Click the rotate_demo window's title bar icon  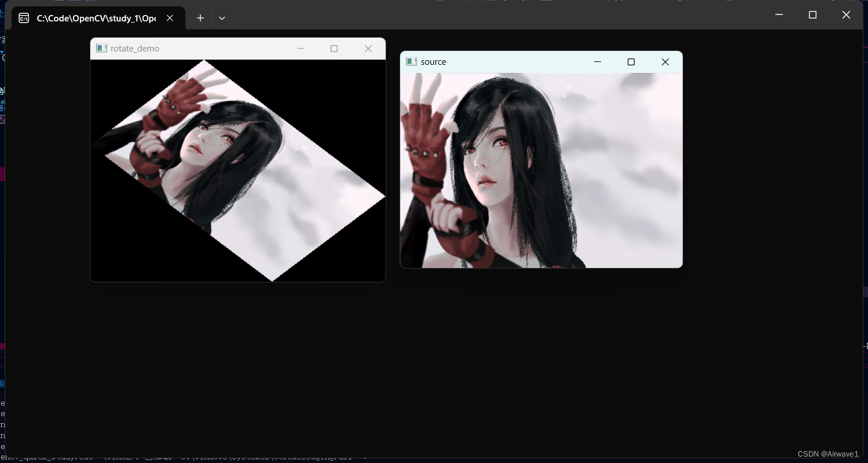pyautogui.click(x=101, y=49)
